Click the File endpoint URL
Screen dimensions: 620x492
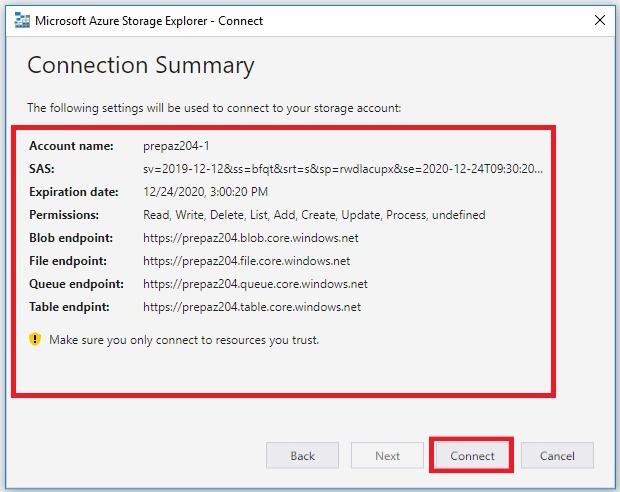[x=247, y=261]
